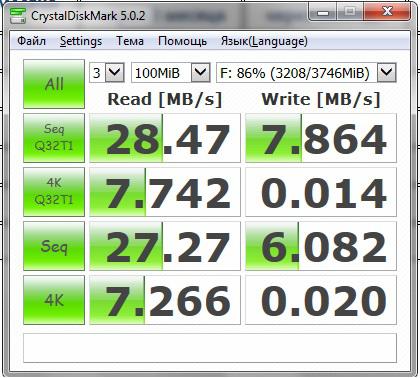This screenshot has height=378, width=420.
Task: Run all benchmarks with All button
Action: (54, 84)
